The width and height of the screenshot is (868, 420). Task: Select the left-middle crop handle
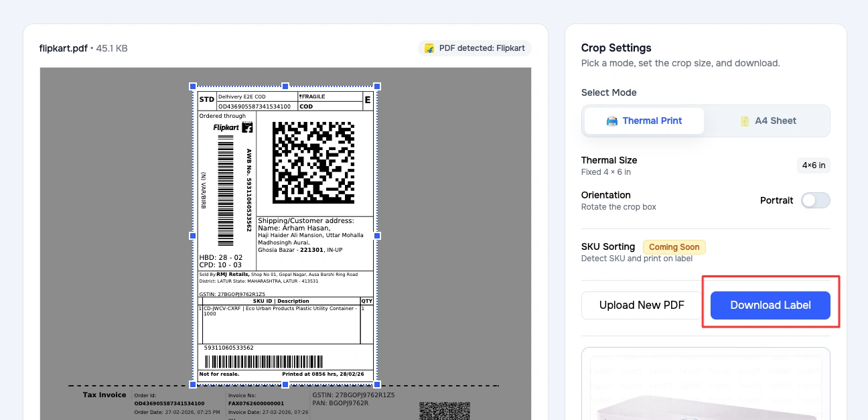point(193,236)
